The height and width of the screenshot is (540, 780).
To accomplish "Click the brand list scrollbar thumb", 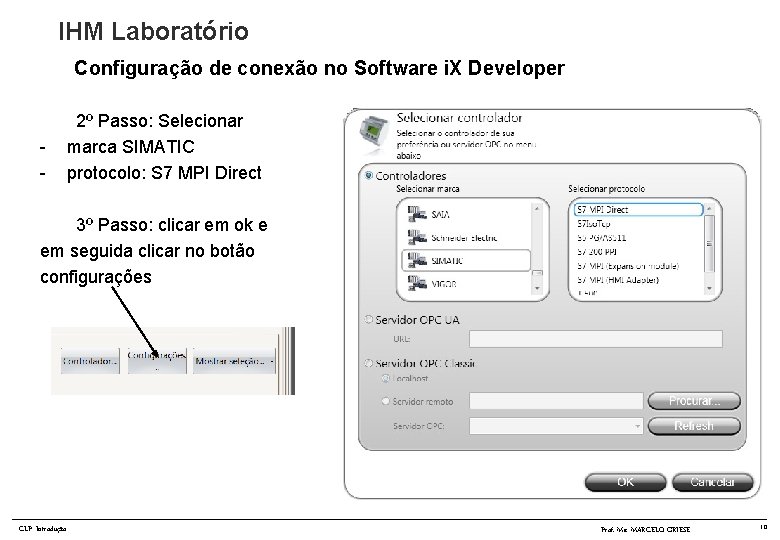I will tap(537, 273).
